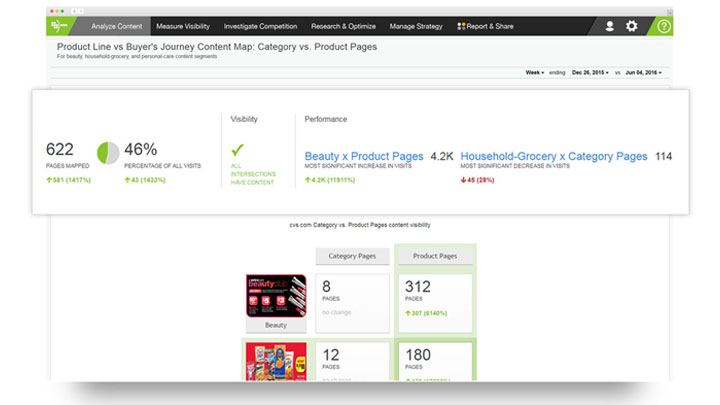Click the green help question mark icon
The height and width of the screenshot is (405, 720).
point(664,26)
